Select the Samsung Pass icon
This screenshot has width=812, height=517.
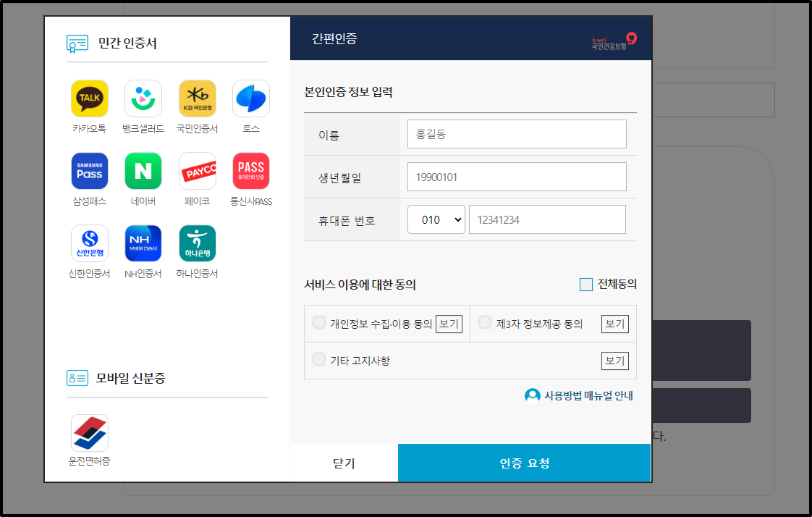90,171
